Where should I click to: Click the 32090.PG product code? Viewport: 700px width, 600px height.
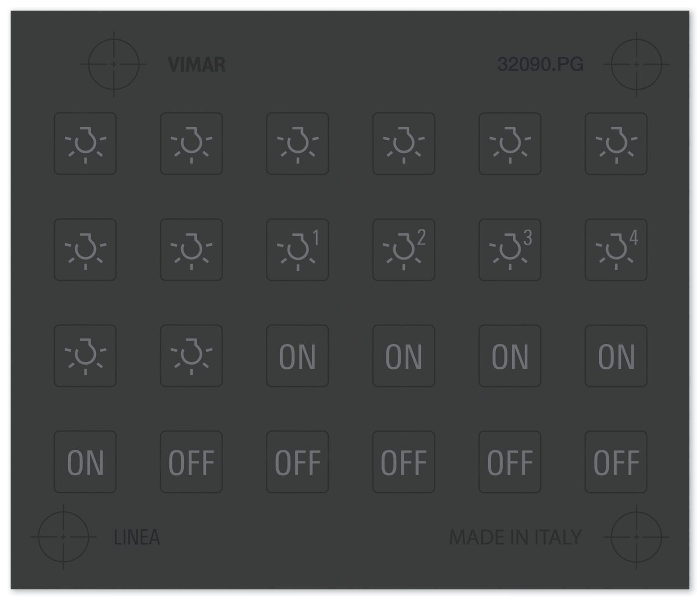click(540, 64)
